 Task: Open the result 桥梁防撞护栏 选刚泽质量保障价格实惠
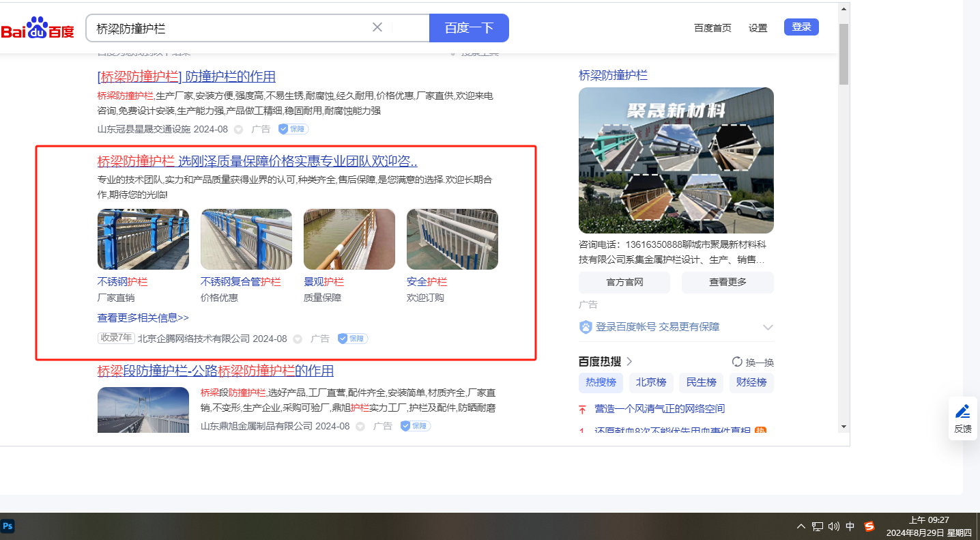(257, 162)
